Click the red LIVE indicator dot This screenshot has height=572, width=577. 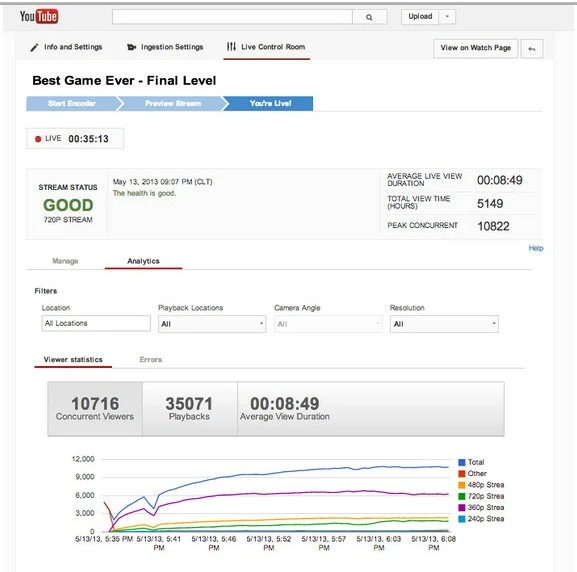point(38,139)
